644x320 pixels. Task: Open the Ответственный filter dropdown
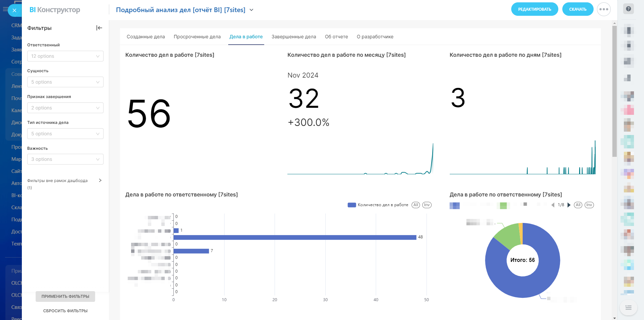coord(65,56)
